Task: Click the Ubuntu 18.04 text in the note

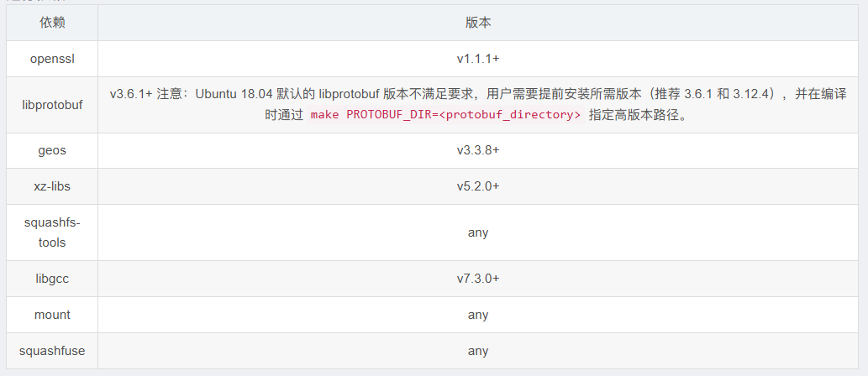Action: click(x=235, y=94)
